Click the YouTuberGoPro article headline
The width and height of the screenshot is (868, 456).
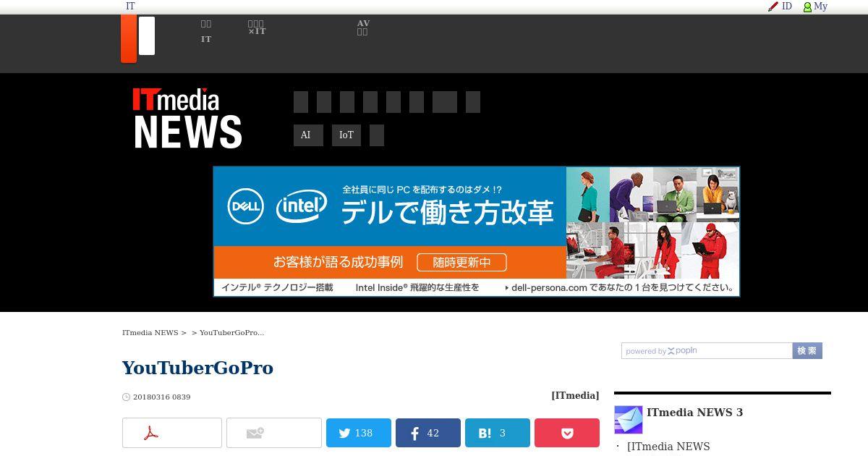click(197, 368)
